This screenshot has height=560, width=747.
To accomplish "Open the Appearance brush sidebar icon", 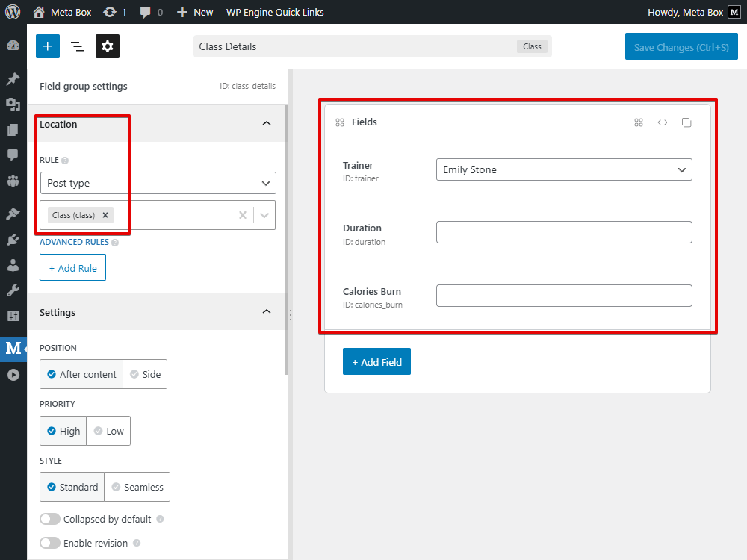I will click(x=13, y=214).
